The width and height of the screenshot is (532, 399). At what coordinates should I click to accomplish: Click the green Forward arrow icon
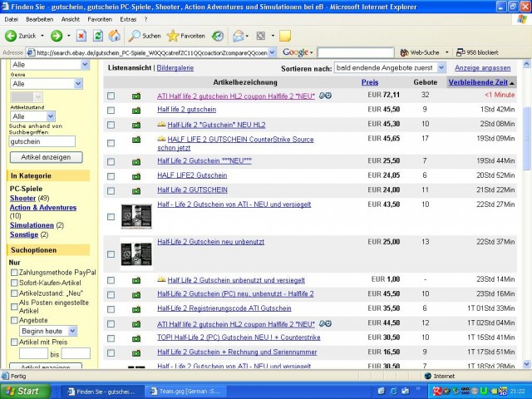coord(57,36)
